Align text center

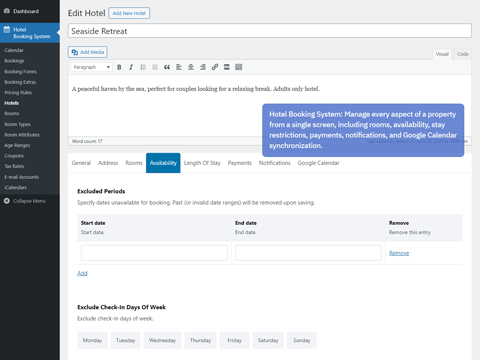[191, 67]
